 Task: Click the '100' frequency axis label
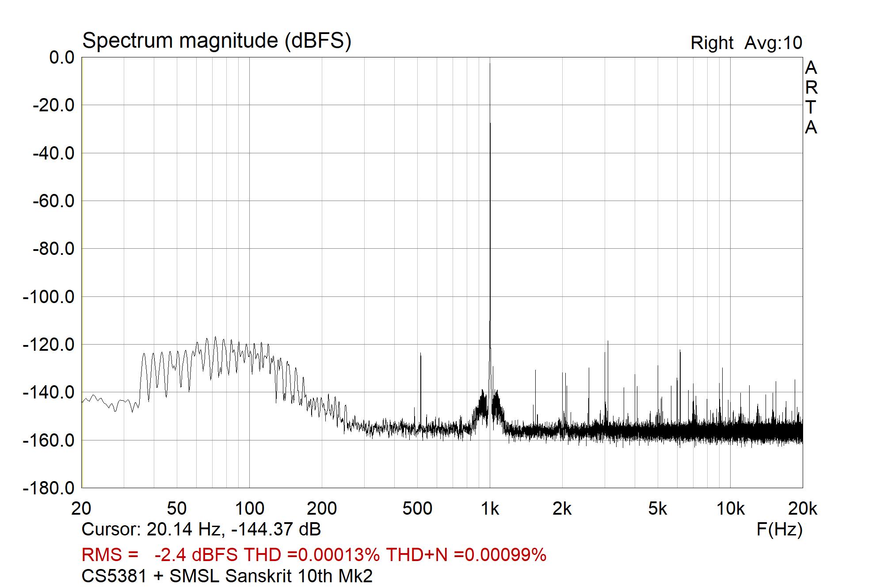[249, 509]
